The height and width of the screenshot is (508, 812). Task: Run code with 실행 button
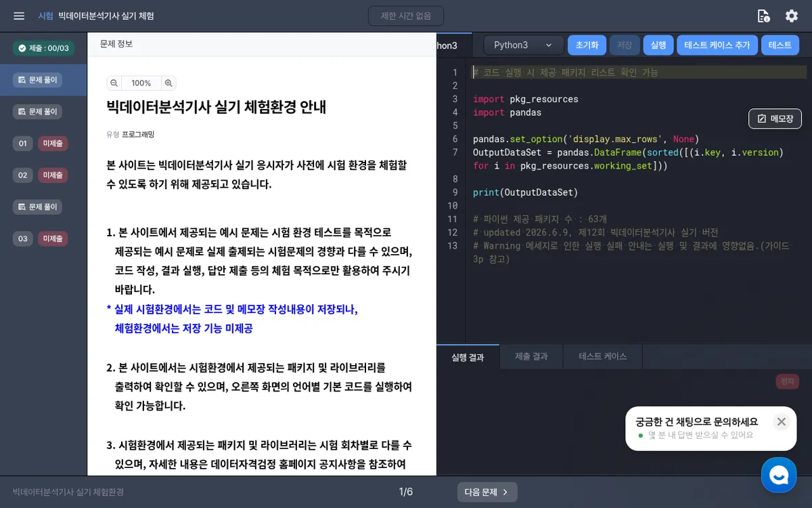(x=658, y=45)
